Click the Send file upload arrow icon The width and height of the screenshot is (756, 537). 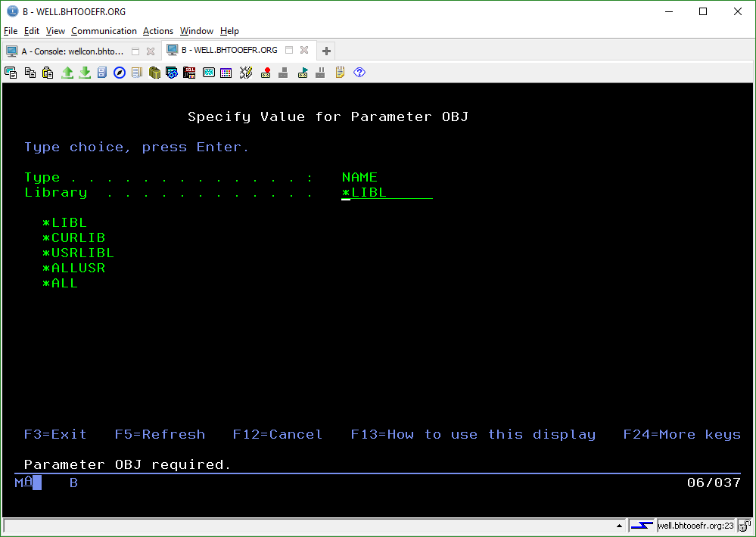67,73
